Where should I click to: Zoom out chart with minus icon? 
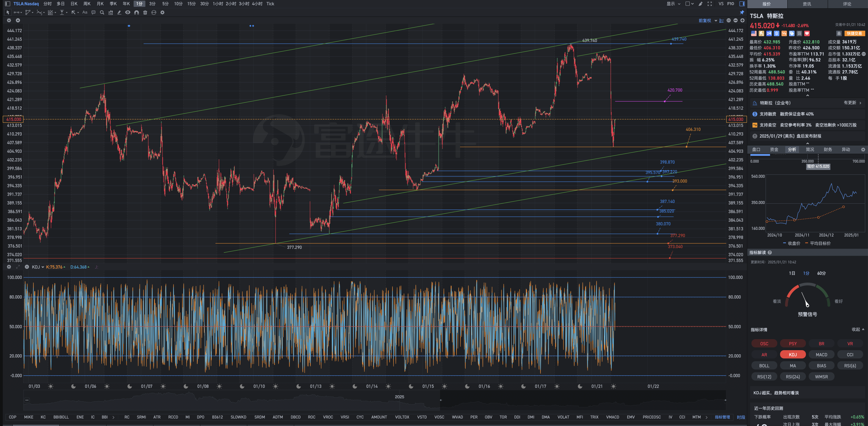(x=736, y=21)
